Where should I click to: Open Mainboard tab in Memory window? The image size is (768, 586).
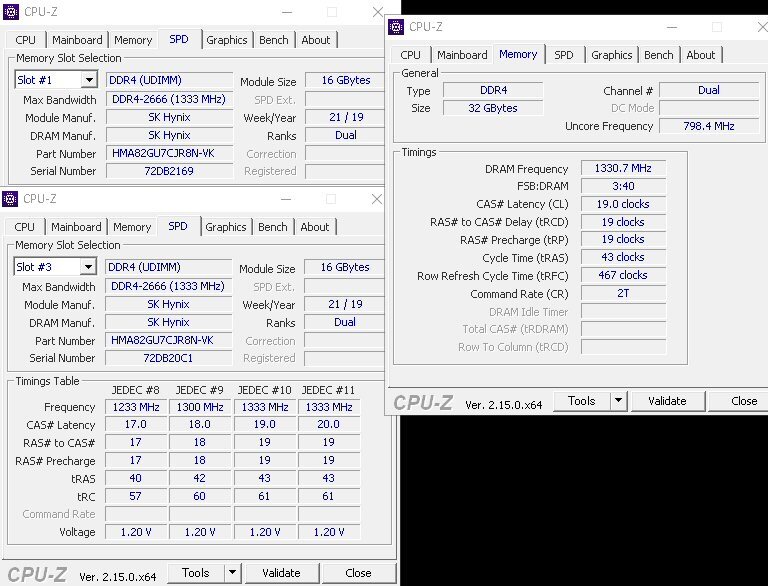[462, 55]
